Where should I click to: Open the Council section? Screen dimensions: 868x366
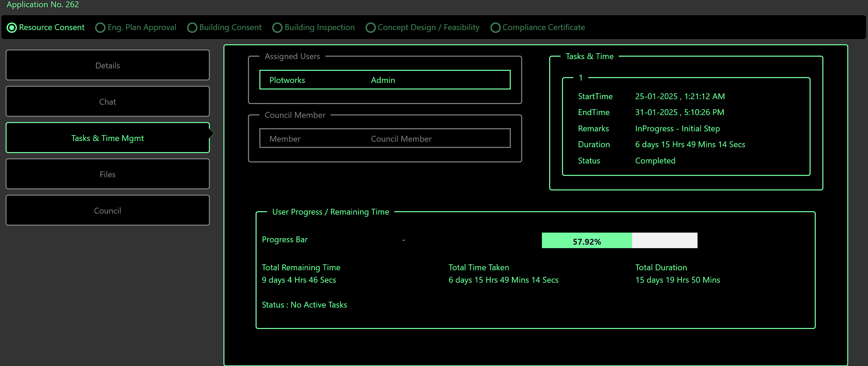107,210
